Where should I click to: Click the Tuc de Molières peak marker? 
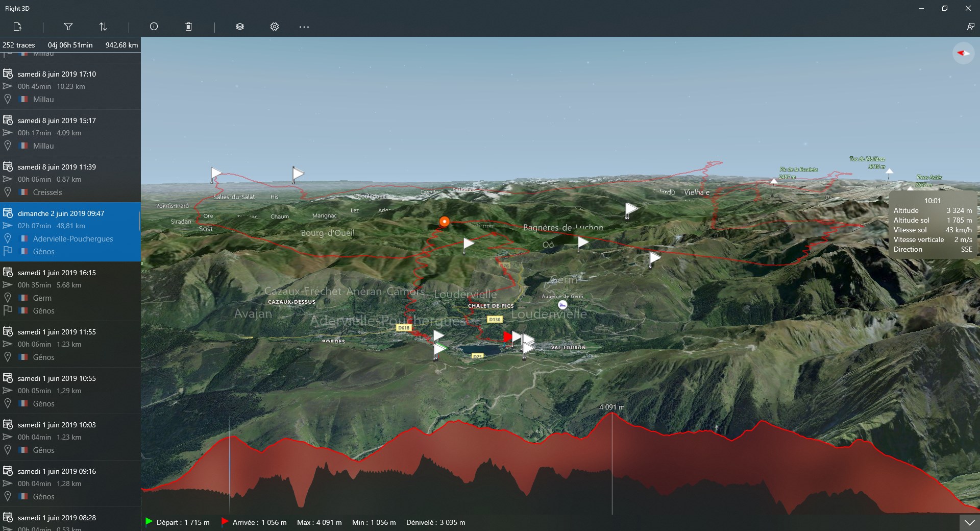[x=890, y=171]
